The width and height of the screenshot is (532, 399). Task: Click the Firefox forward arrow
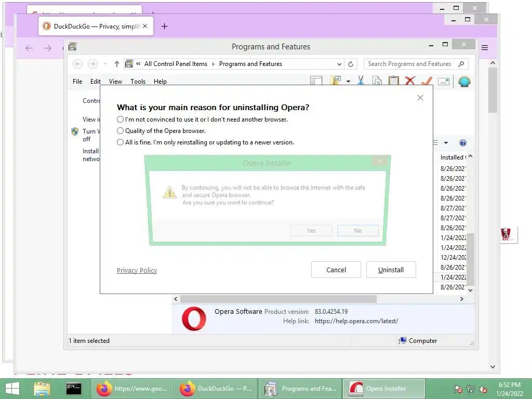(x=48, y=48)
